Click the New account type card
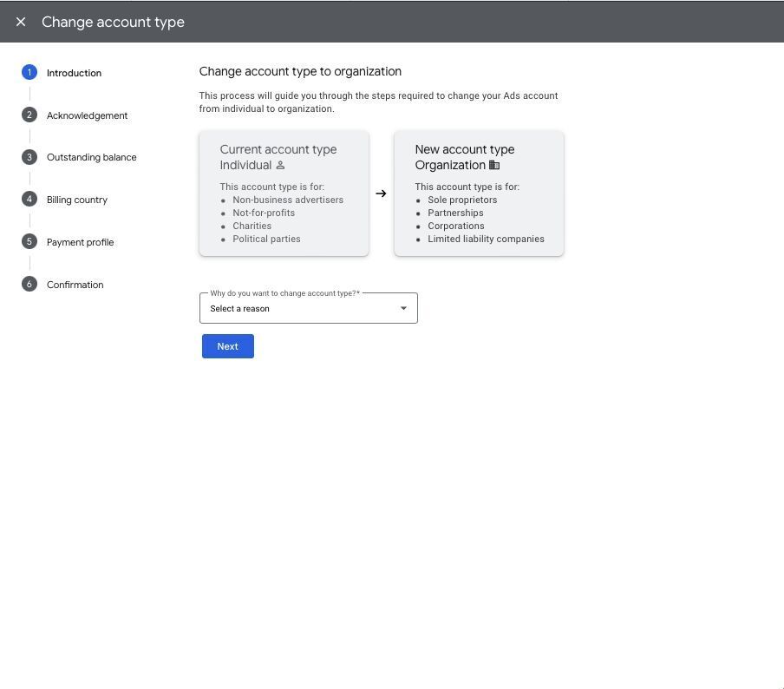Screen dimensions: 784x689 (479, 194)
